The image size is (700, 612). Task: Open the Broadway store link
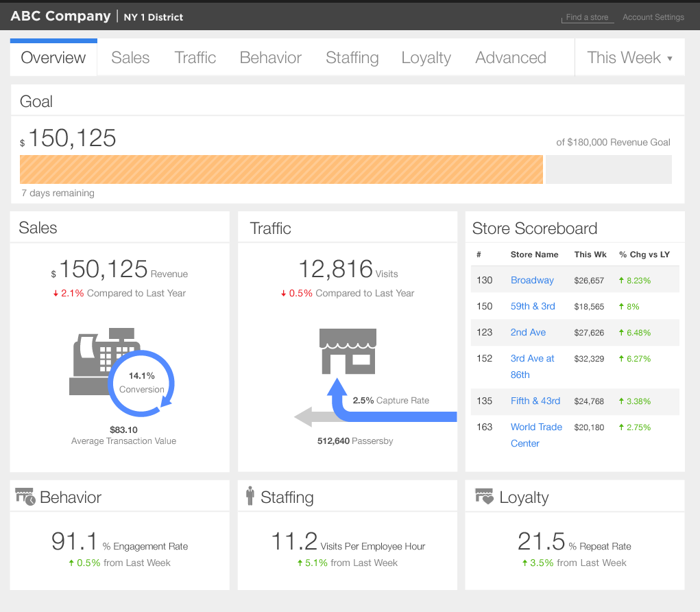tap(532, 280)
